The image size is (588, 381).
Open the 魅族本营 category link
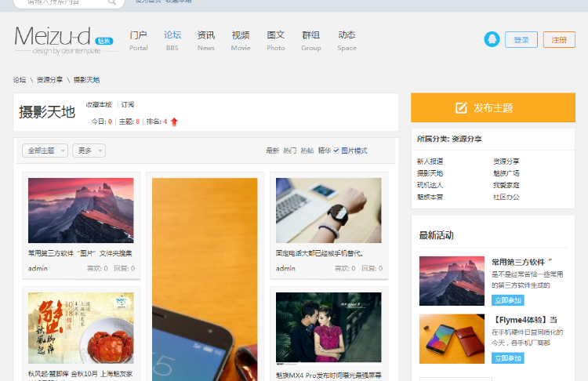pos(430,197)
